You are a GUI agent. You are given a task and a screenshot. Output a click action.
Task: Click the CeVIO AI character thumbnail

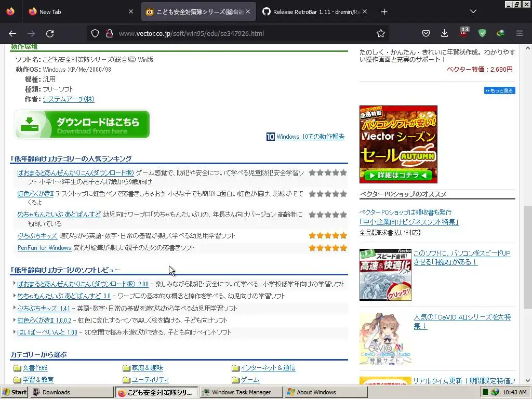tap(385, 339)
